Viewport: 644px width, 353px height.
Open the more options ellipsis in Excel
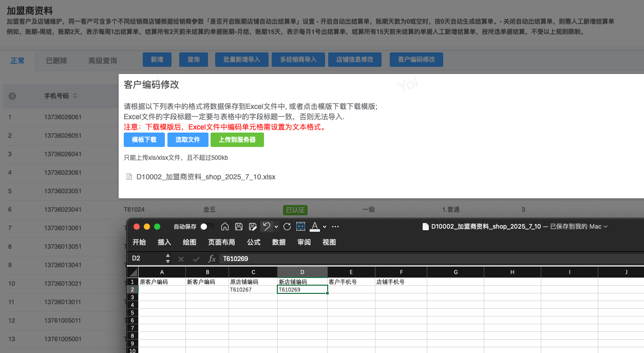coord(335,227)
